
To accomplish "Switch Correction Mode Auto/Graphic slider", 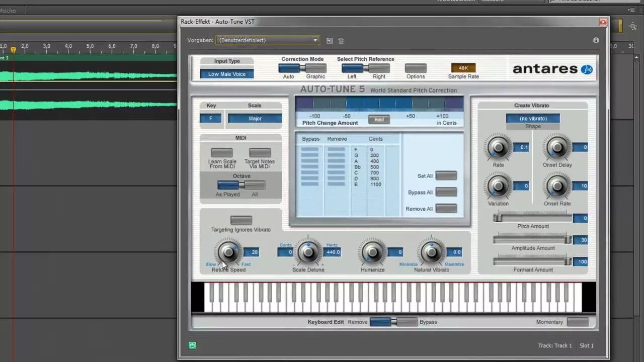I will click(x=302, y=68).
